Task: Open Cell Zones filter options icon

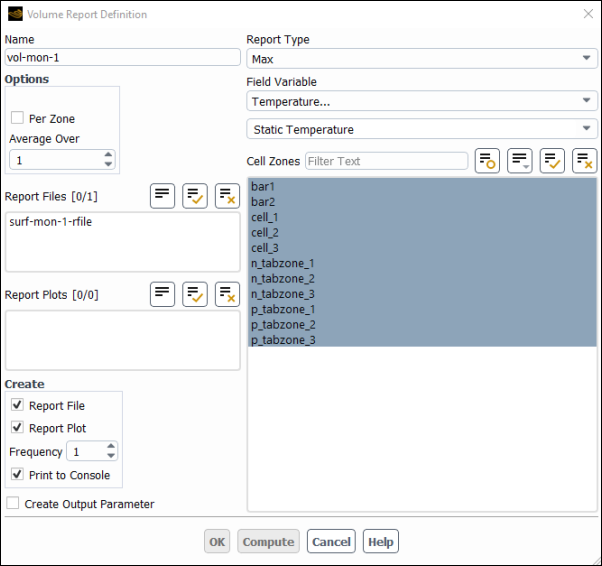Action: (x=487, y=161)
